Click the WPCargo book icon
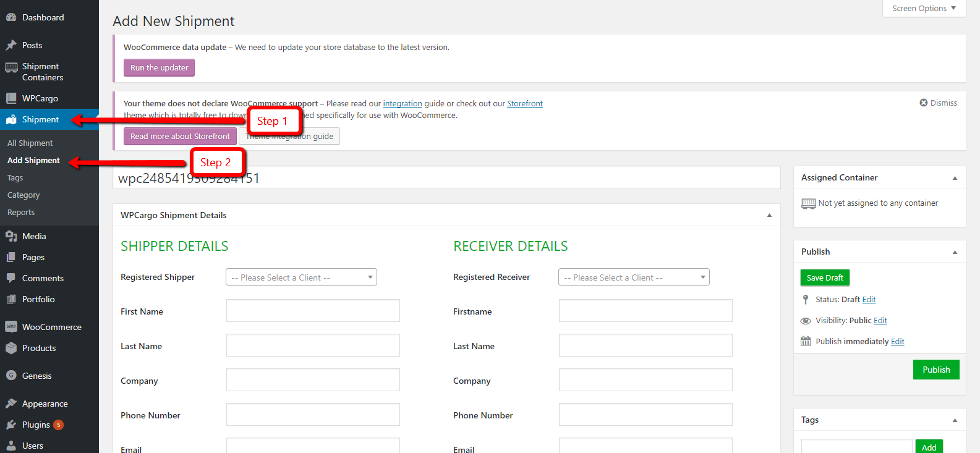The image size is (980, 453). coord(11,98)
